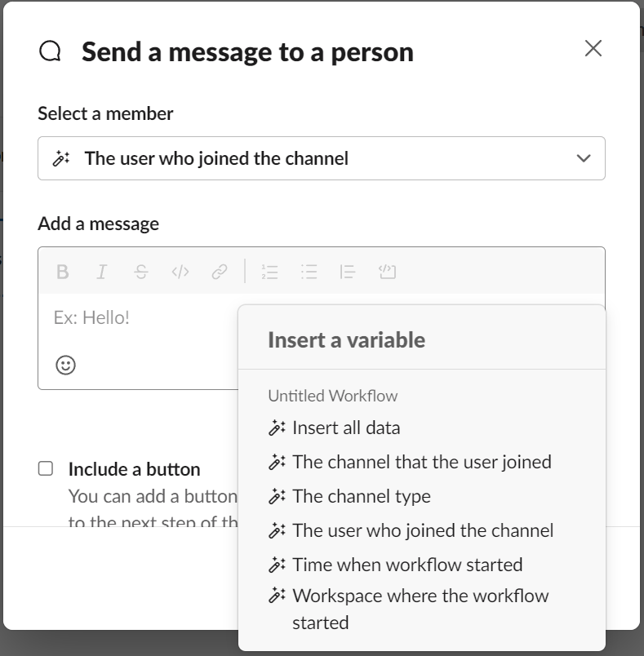Apply strikethrough formatting
This screenshot has width=644, height=656.
pyautogui.click(x=140, y=271)
